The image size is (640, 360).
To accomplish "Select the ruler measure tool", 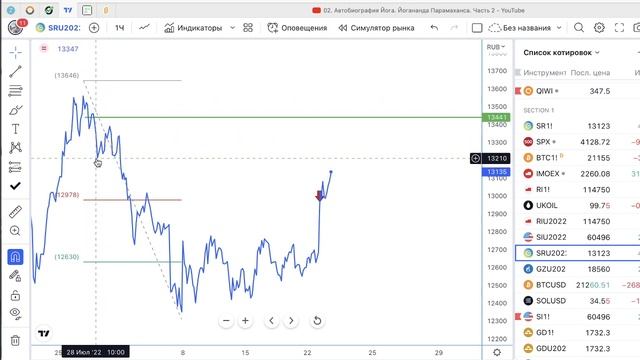I will click(x=16, y=212).
